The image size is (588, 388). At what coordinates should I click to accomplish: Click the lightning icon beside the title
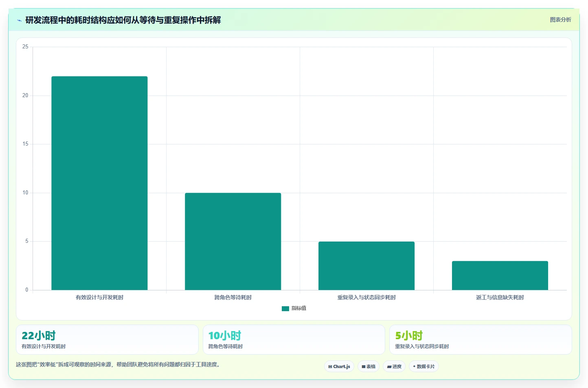(x=19, y=20)
